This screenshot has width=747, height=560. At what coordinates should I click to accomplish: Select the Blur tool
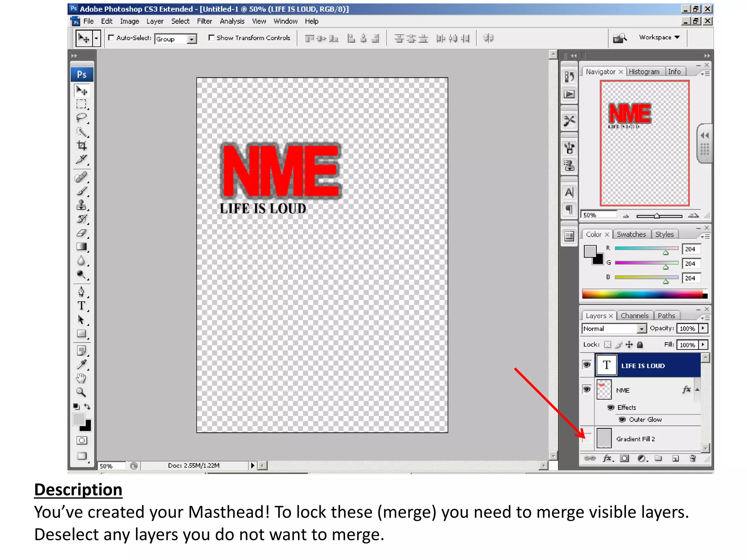click(x=81, y=261)
